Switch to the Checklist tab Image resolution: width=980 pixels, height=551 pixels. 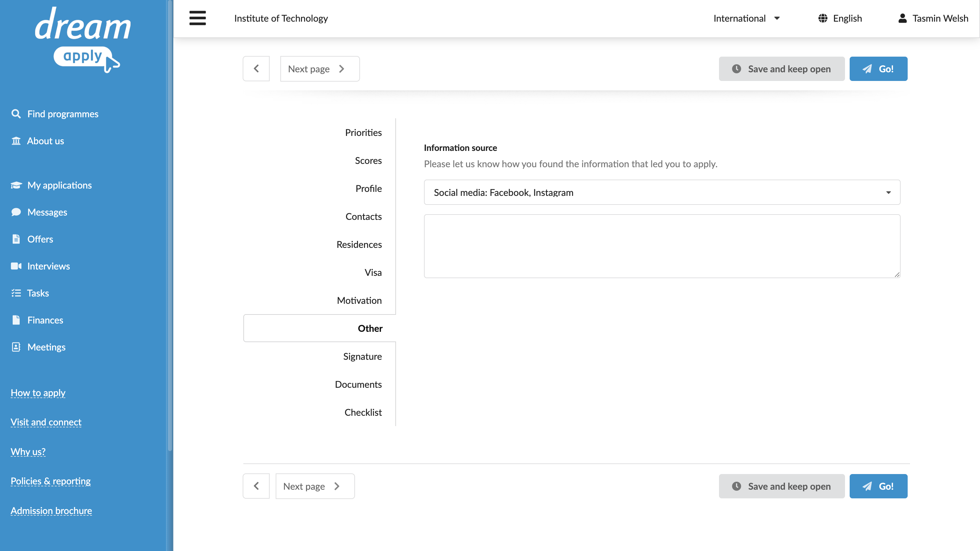[363, 412]
